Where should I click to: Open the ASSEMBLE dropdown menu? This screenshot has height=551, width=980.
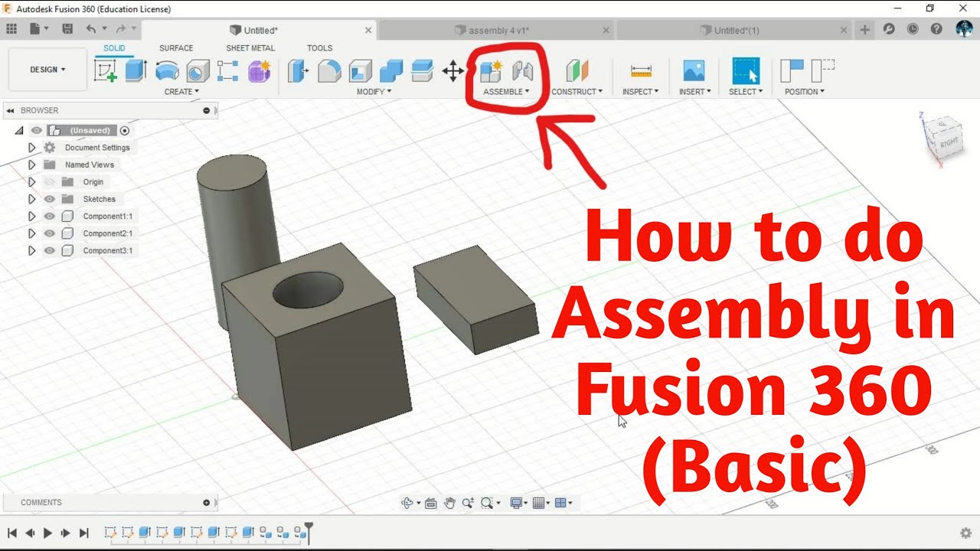coord(506,92)
